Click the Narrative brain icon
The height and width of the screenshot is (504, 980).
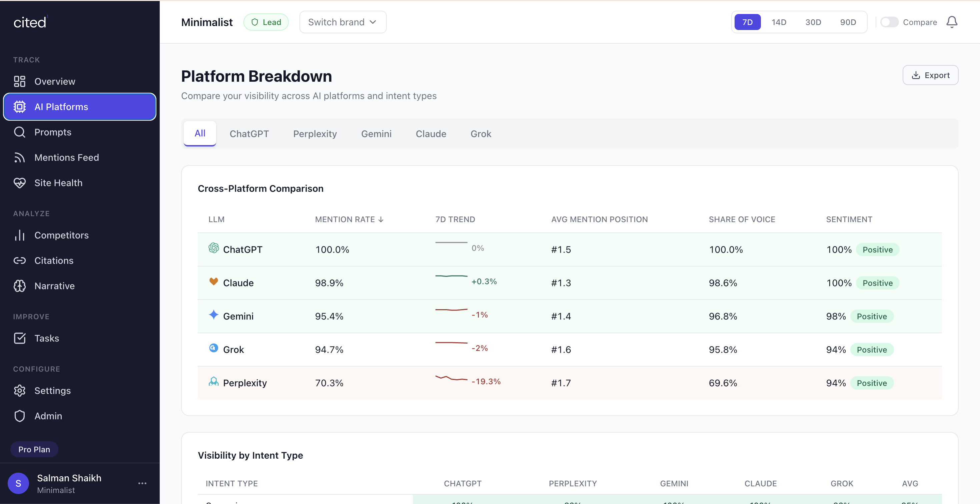19,286
